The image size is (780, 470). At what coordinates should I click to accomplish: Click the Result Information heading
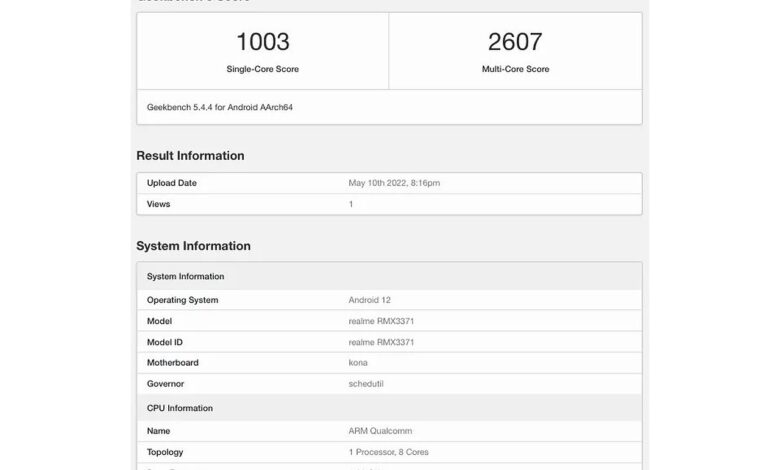click(x=190, y=156)
